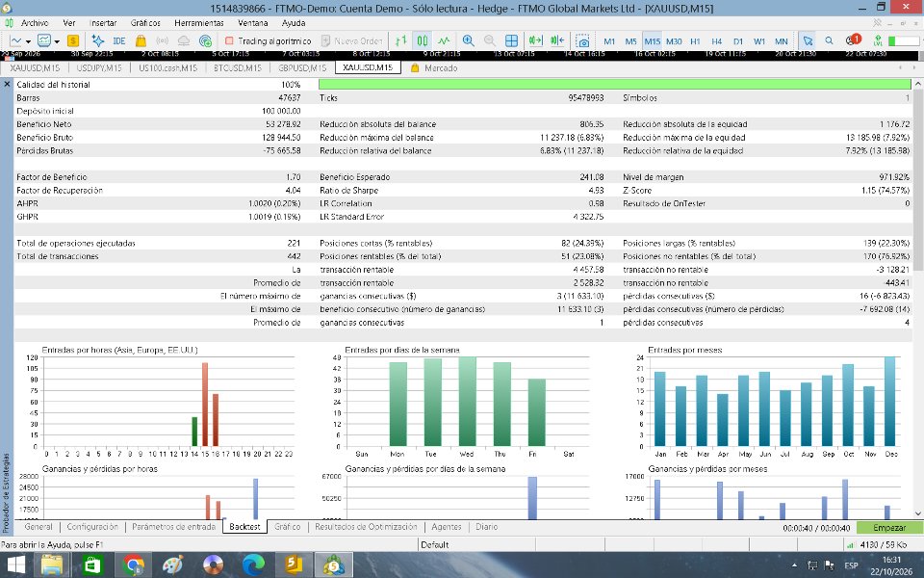Tile chart windows with grid icon
924x578 pixels.
point(511,40)
